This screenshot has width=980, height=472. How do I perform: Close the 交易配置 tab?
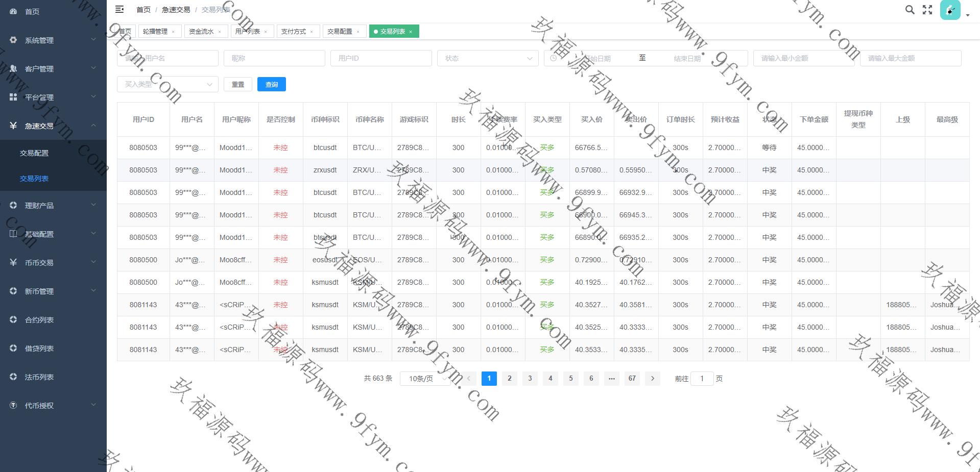click(358, 32)
